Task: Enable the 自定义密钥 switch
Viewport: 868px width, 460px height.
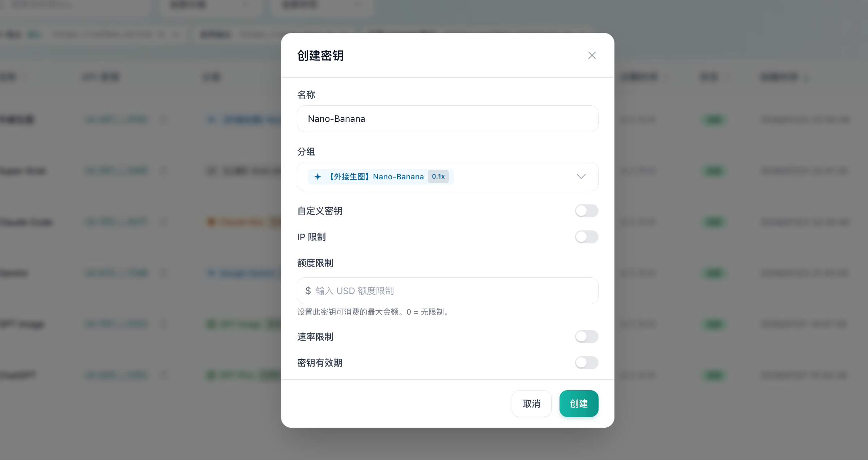Action: point(587,211)
